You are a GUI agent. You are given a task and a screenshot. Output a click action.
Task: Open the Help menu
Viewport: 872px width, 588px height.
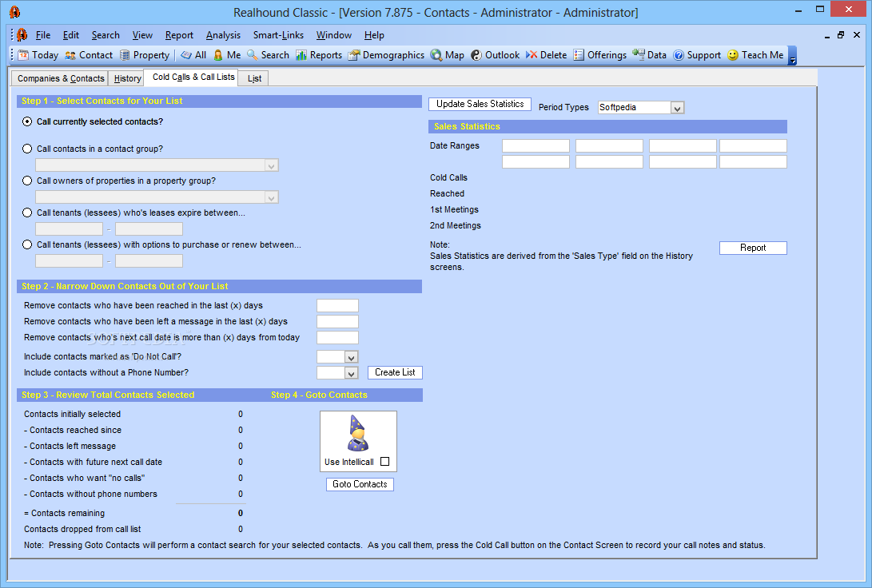pos(374,35)
